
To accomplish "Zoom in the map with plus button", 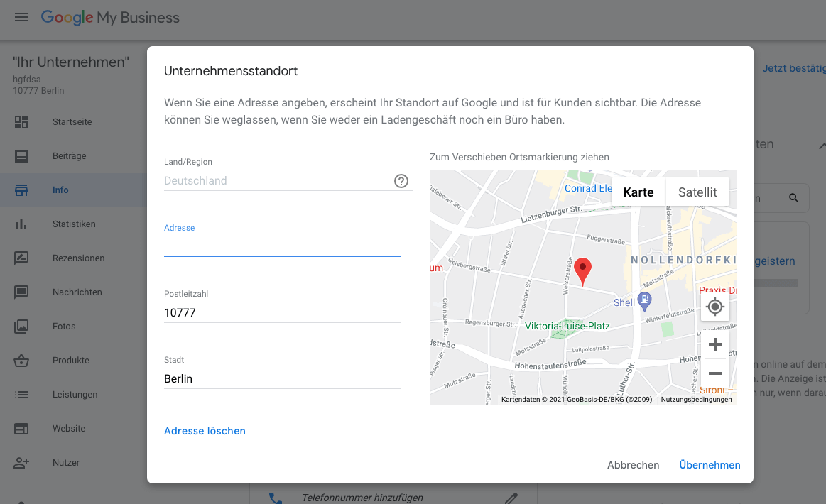I will 714,344.
